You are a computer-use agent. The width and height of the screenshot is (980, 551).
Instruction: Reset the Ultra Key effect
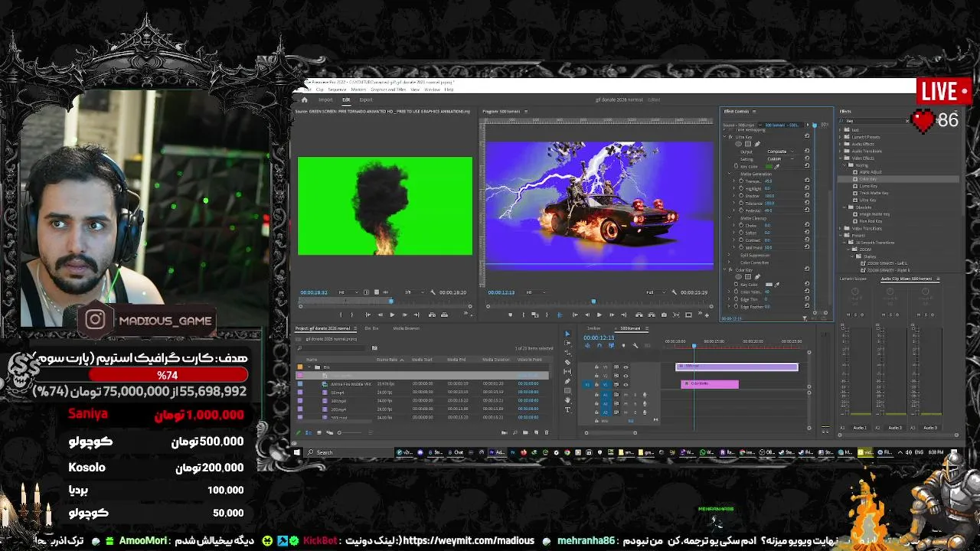coord(807,137)
